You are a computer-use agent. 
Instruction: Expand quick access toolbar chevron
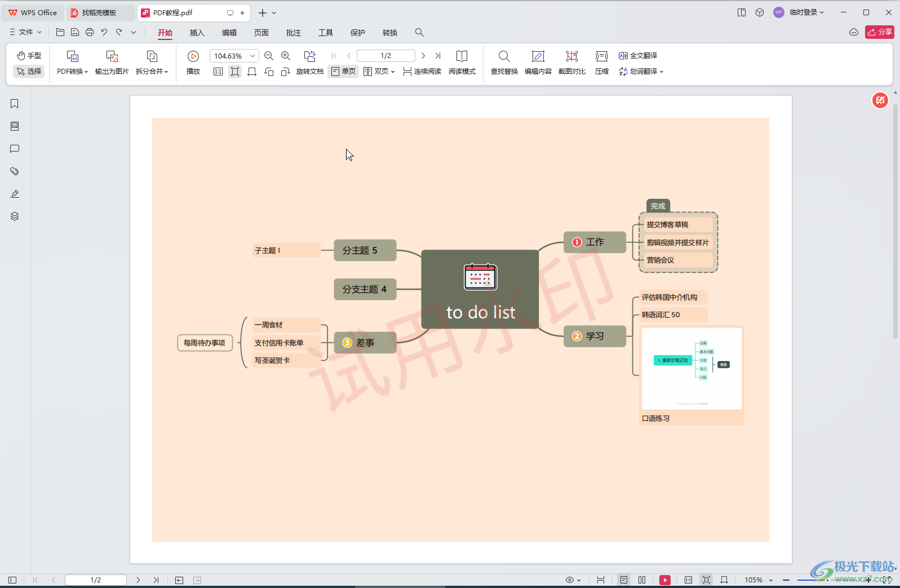[134, 32]
